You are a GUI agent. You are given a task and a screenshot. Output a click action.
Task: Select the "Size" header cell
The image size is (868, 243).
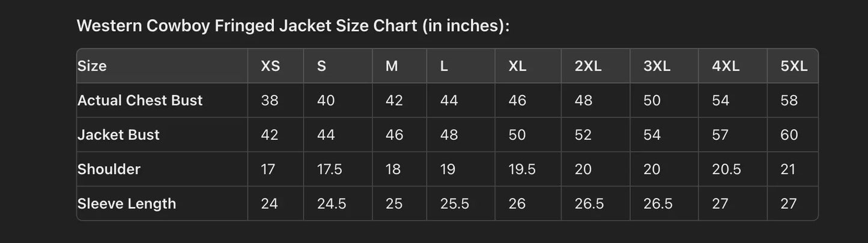(92, 66)
